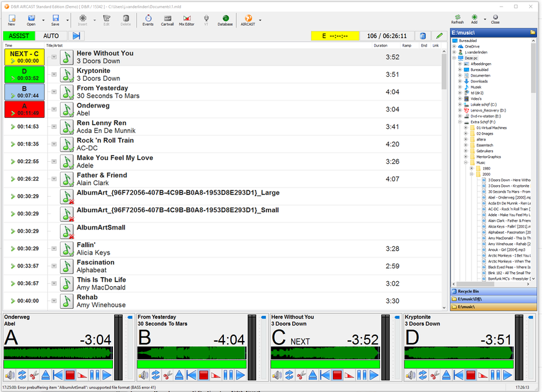Refresh the file browser panel
Viewport: 542px width, 392px height.
[x=457, y=19]
